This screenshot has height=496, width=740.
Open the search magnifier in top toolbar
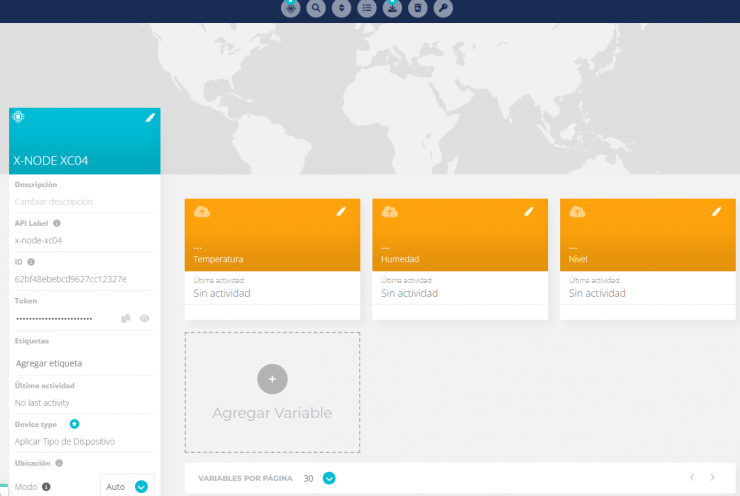click(316, 8)
